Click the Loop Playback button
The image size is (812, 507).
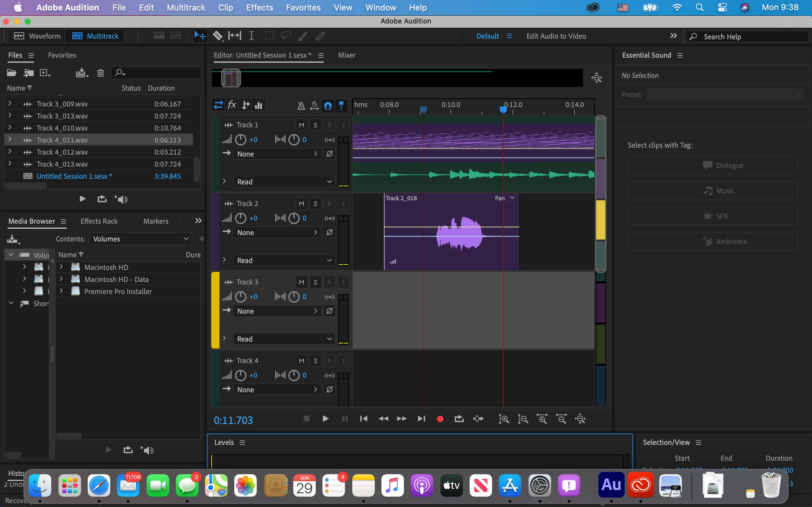(x=459, y=419)
